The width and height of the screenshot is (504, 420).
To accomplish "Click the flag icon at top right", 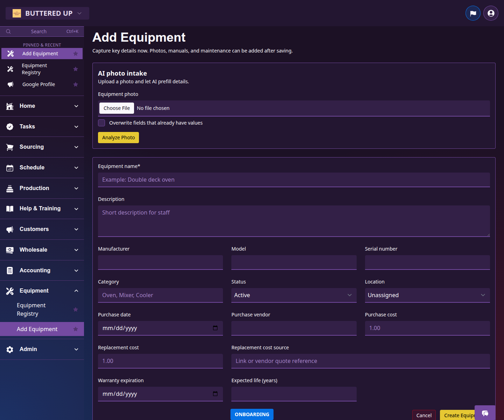I will coord(473,13).
